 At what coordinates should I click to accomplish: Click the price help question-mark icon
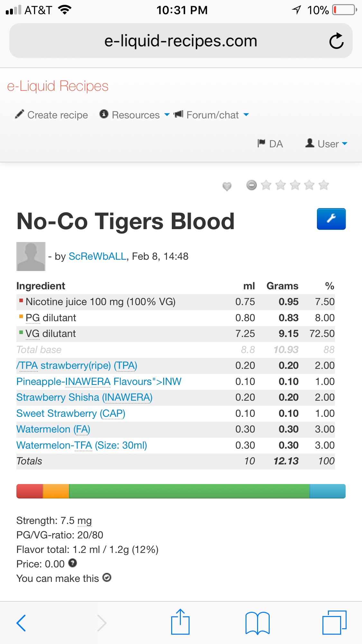coord(73,563)
